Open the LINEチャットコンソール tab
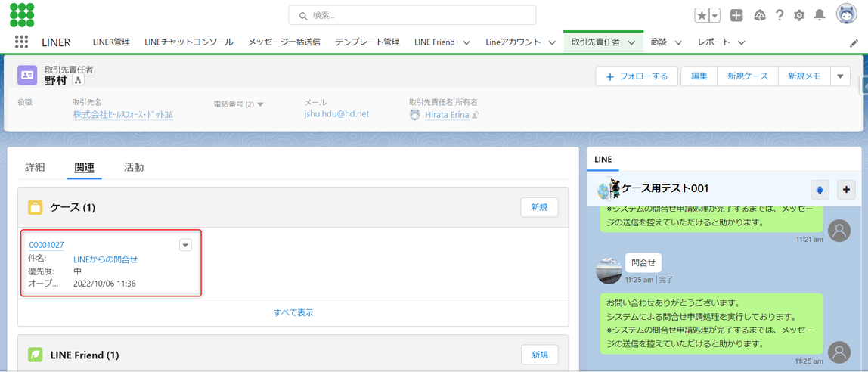 coord(189,42)
